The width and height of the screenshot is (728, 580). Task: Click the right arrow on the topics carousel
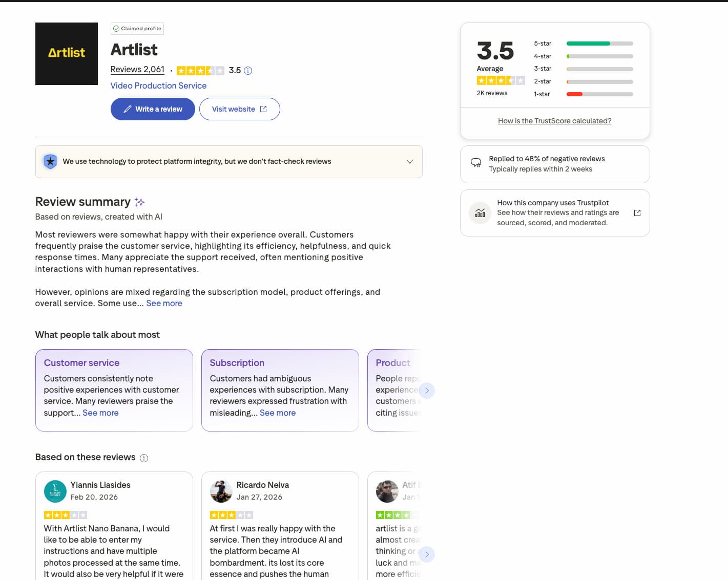point(427,390)
